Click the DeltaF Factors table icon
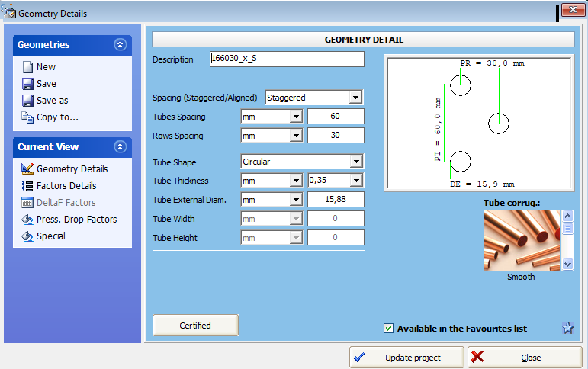 (27, 203)
